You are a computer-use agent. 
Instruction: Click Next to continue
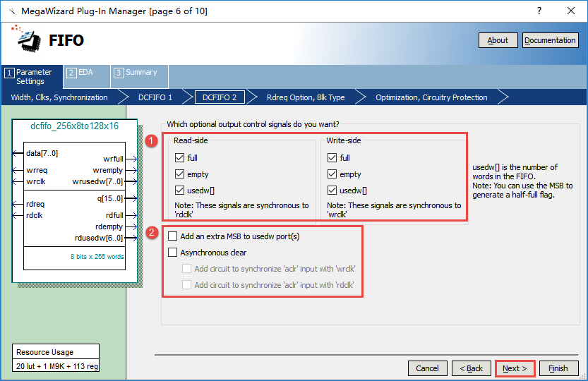point(515,368)
